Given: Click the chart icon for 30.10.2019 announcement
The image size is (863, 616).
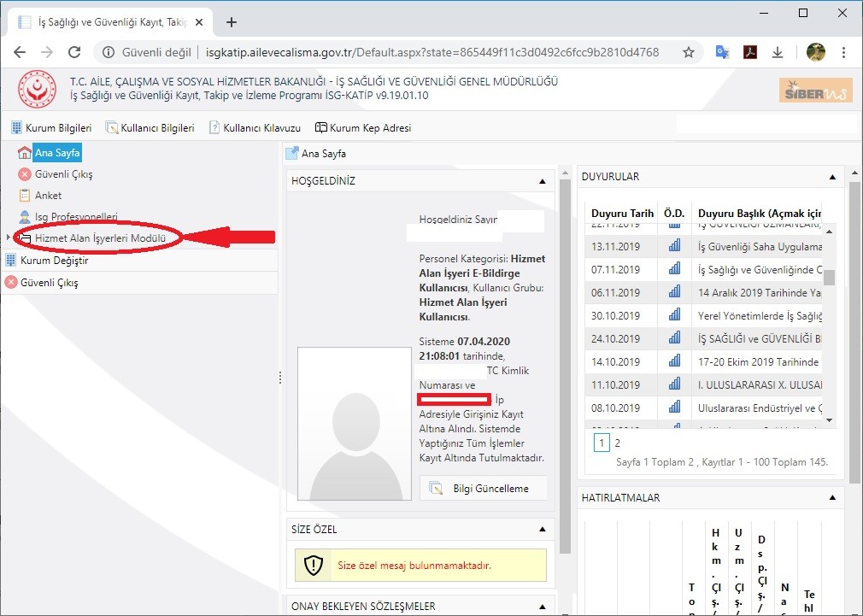Looking at the screenshot, I should click(x=674, y=315).
